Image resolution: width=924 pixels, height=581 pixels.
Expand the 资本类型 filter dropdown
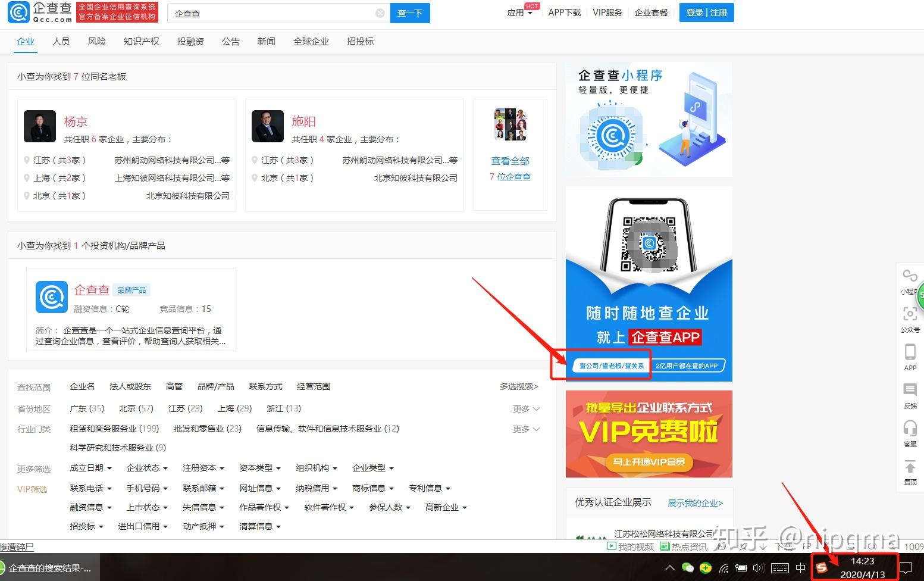point(260,468)
